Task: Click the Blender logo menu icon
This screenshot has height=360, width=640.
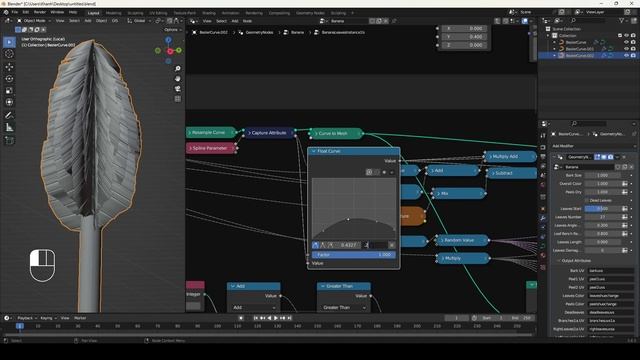Action: coord(6,13)
